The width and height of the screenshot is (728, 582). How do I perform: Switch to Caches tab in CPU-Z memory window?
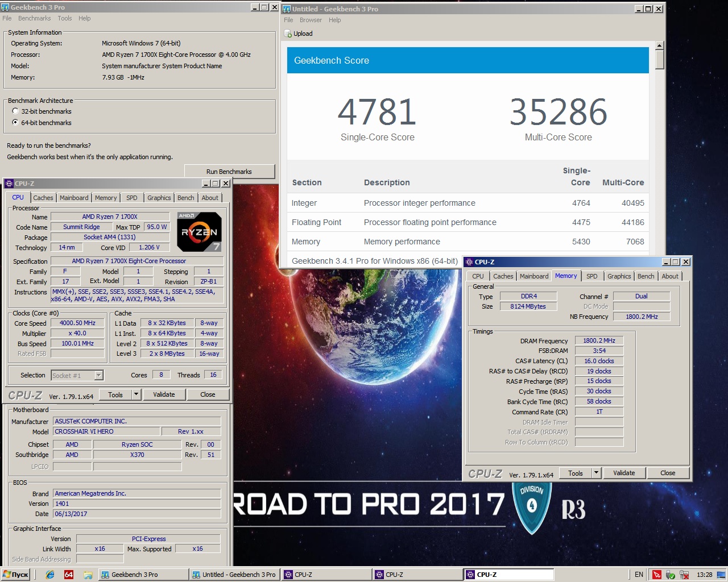pos(503,276)
